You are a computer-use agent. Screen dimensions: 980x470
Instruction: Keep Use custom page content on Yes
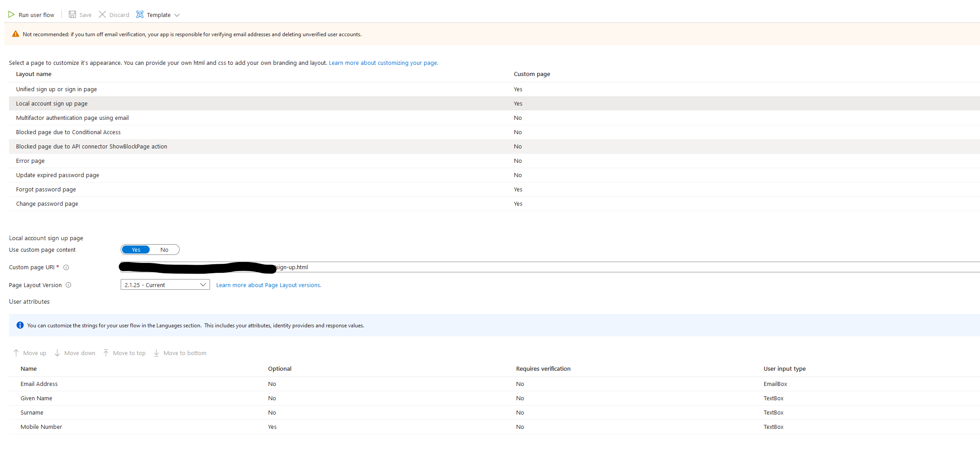[136, 250]
